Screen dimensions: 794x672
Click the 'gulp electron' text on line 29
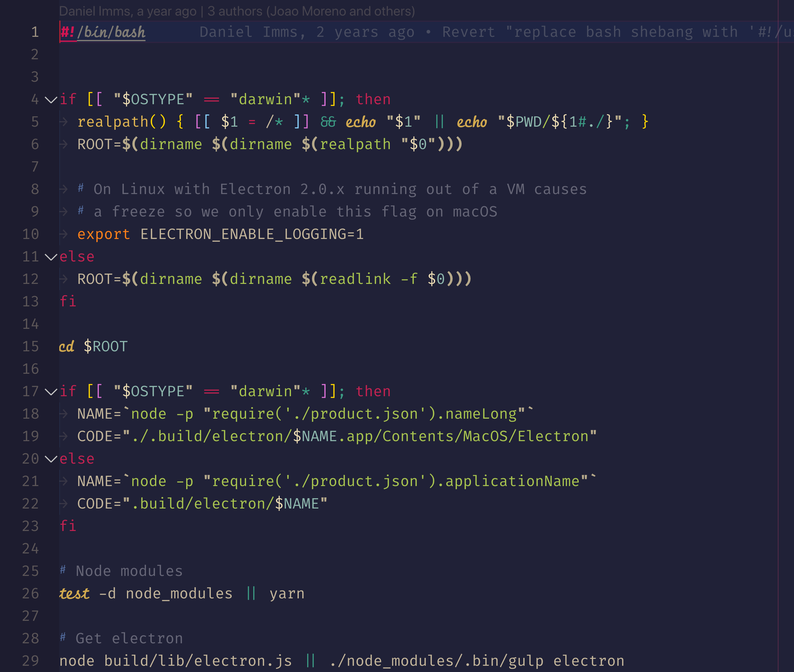tap(566, 661)
